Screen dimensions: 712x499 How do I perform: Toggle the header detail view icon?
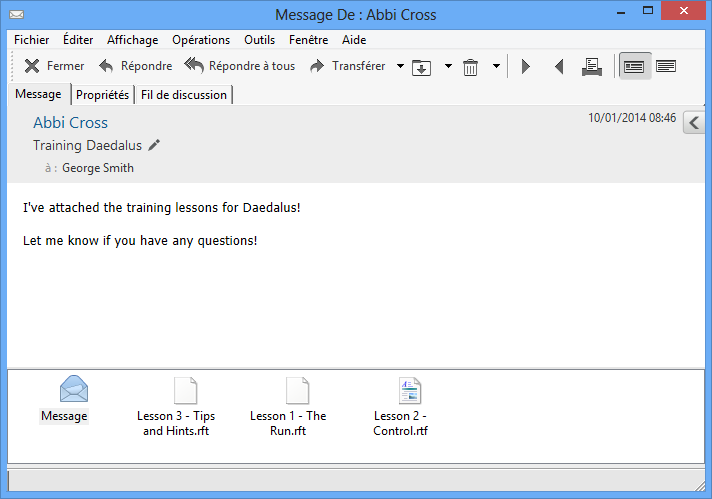pyautogui.click(x=634, y=67)
